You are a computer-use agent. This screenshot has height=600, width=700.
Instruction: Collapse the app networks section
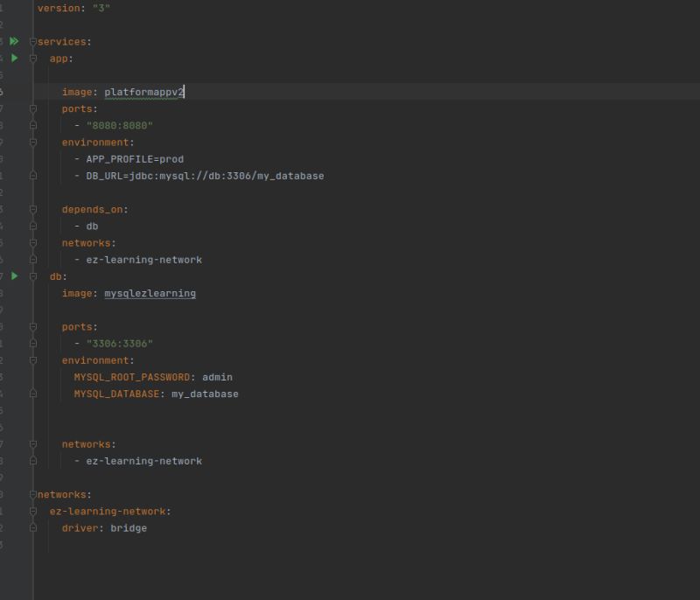click(31, 242)
